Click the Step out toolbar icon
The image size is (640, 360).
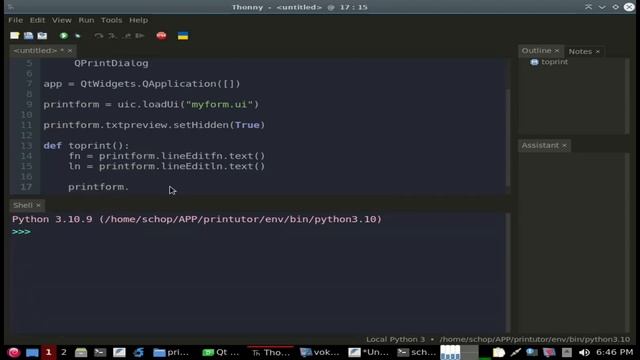point(127,36)
